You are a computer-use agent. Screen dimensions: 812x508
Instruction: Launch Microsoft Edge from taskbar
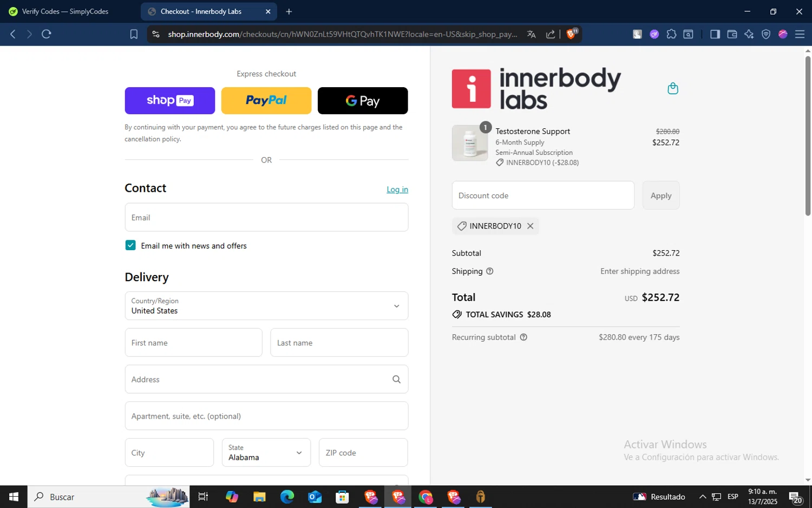click(287, 497)
